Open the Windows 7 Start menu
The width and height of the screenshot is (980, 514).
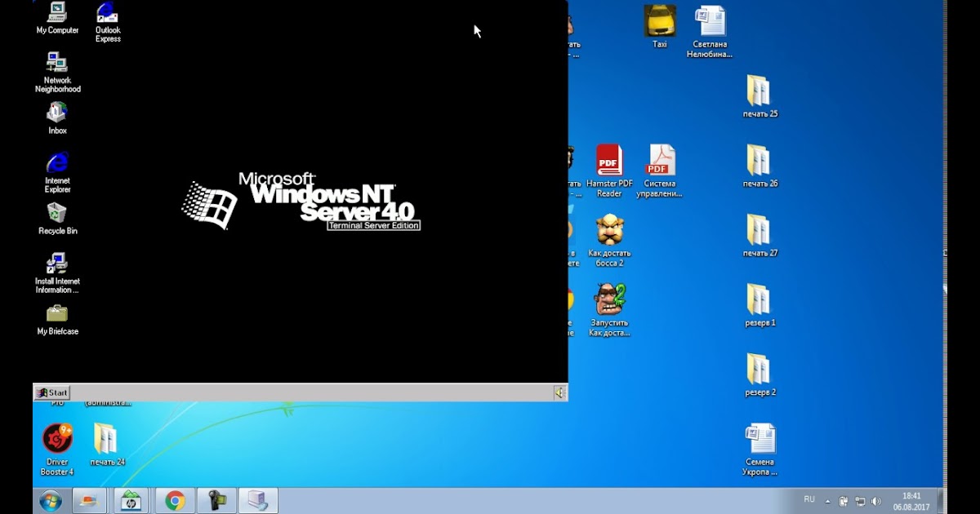pos(50,500)
